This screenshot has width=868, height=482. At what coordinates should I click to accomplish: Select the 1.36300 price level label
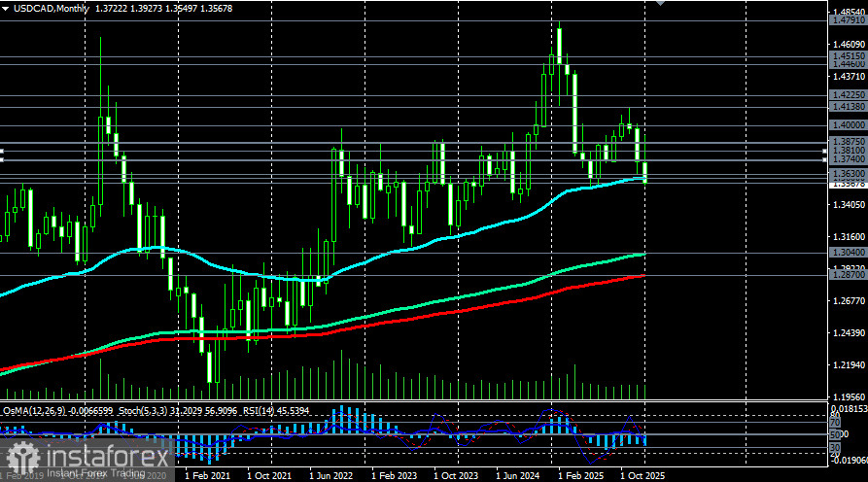pos(848,173)
